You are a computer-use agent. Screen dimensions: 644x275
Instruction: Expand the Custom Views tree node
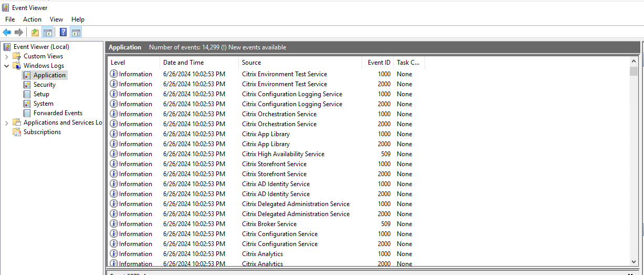pos(6,56)
